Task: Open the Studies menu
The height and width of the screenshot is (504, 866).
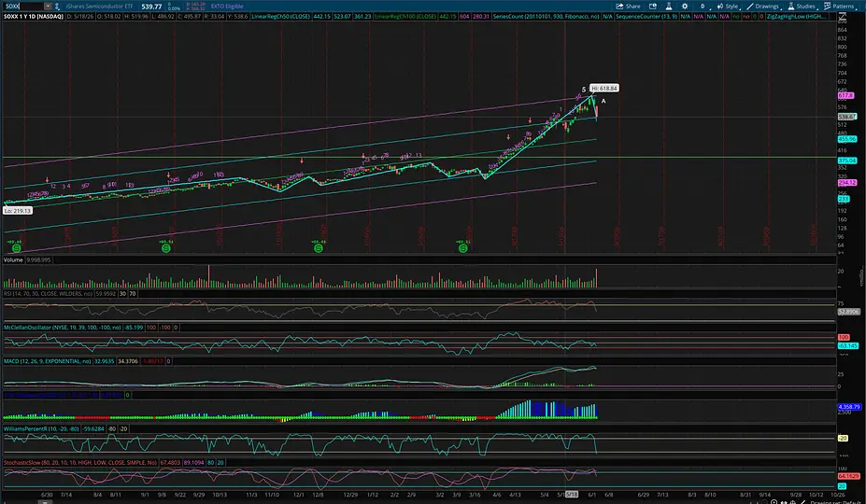Action: 802,7
